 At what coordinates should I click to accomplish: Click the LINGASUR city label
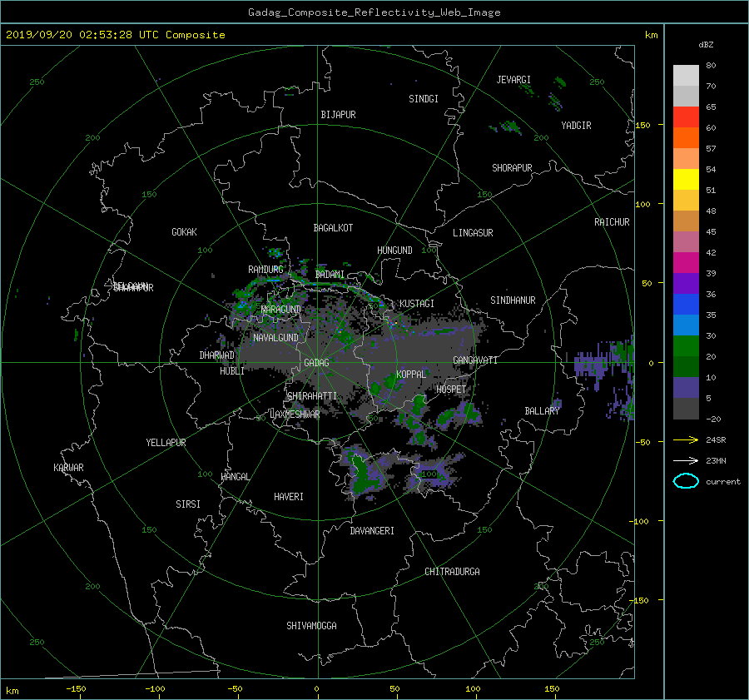point(473,233)
